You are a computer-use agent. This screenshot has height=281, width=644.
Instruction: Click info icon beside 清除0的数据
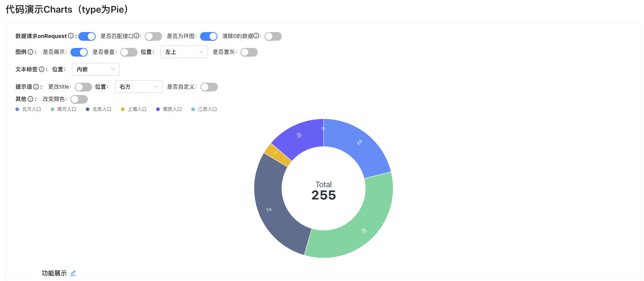[256, 36]
